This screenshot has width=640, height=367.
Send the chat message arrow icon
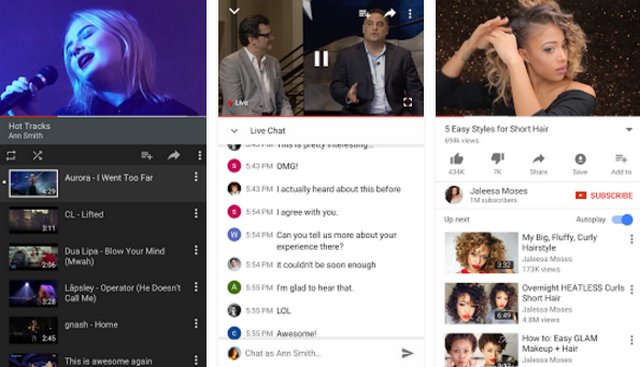click(407, 353)
